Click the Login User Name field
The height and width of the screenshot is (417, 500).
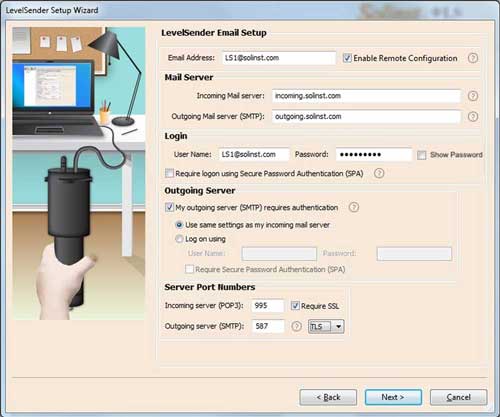[x=254, y=155]
